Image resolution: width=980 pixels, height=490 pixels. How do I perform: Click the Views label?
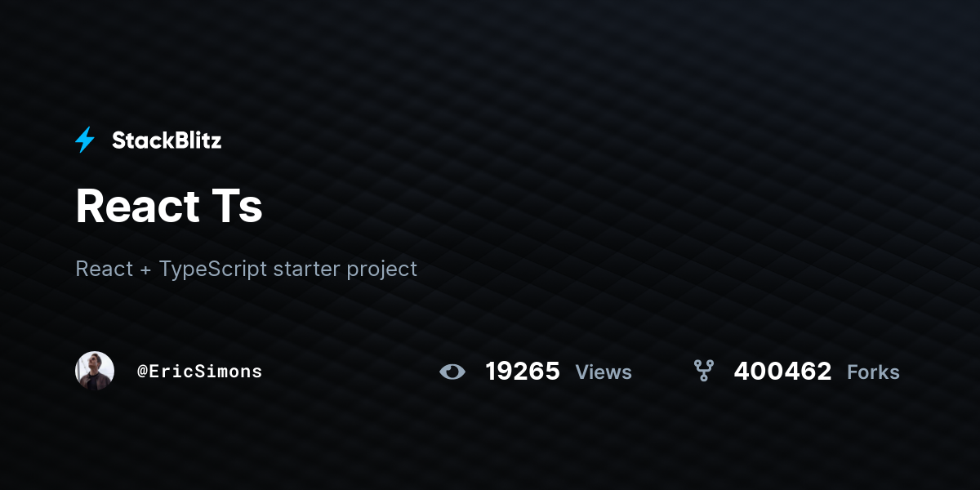coord(604,372)
